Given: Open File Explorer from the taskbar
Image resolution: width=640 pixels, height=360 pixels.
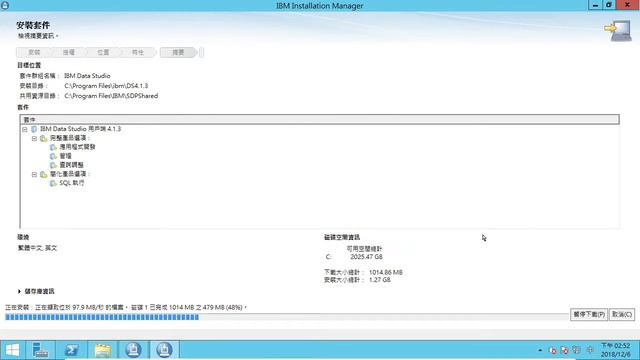Looking at the screenshot, I should click(102, 350).
